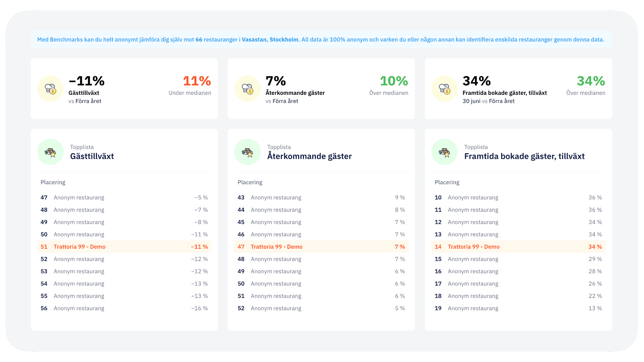This screenshot has width=644, height=362.
Task: Select the Trattoria 99 - Demo row ranked 47
Action: click(x=321, y=247)
